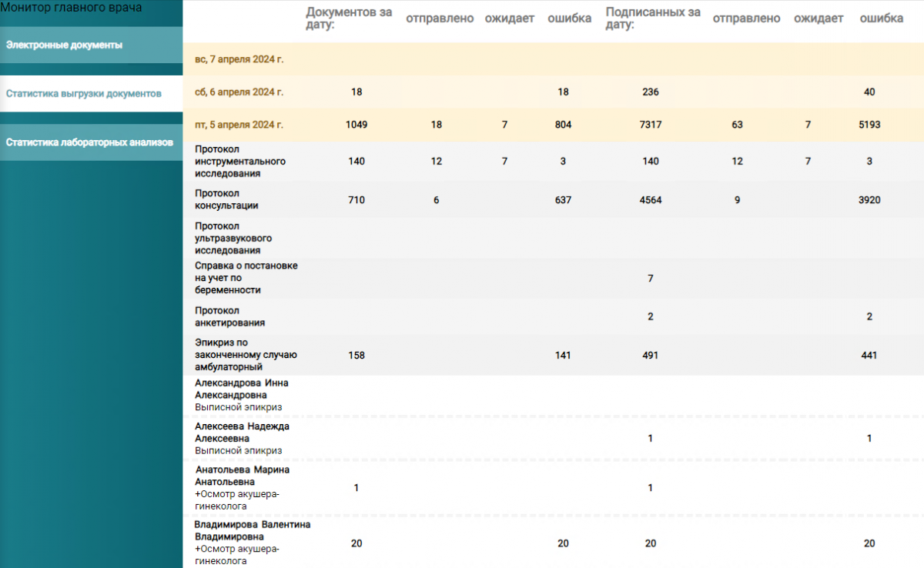Click value "1049" in 5 апреля row
The height and width of the screenshot is (568, 924).
(357, 125)
